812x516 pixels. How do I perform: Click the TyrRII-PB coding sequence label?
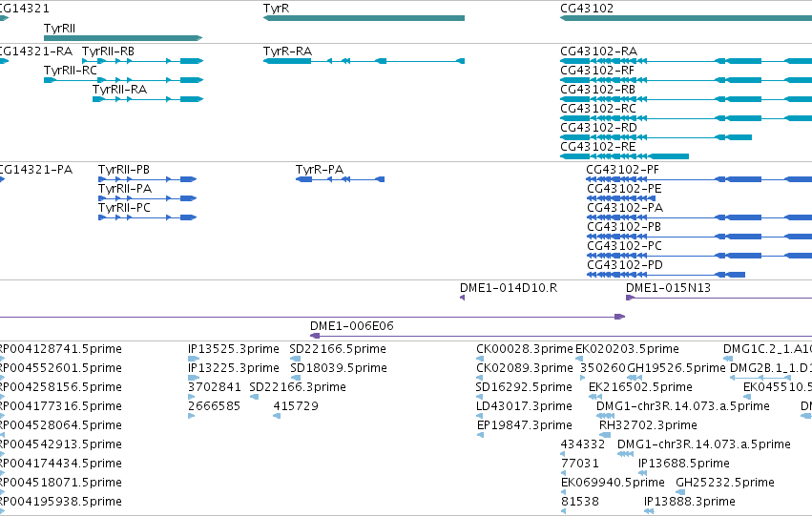pyautogui.click(x=124, y=170)
